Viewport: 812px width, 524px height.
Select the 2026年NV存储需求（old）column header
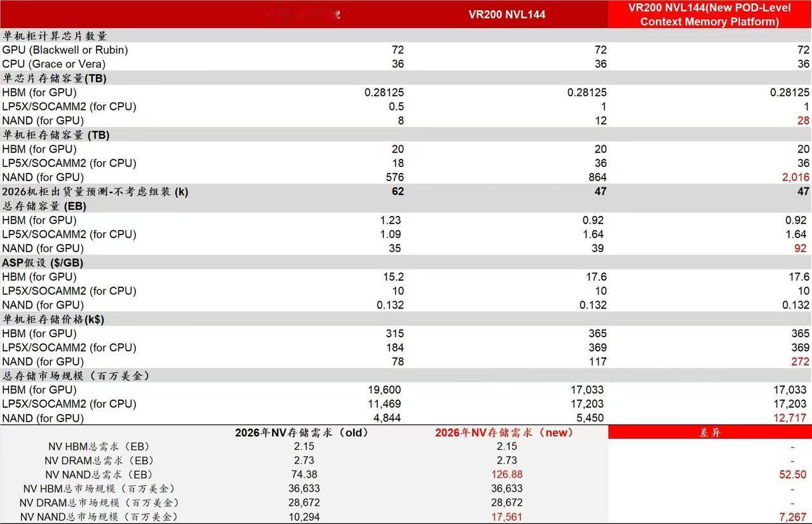click(x=304, y=433)
